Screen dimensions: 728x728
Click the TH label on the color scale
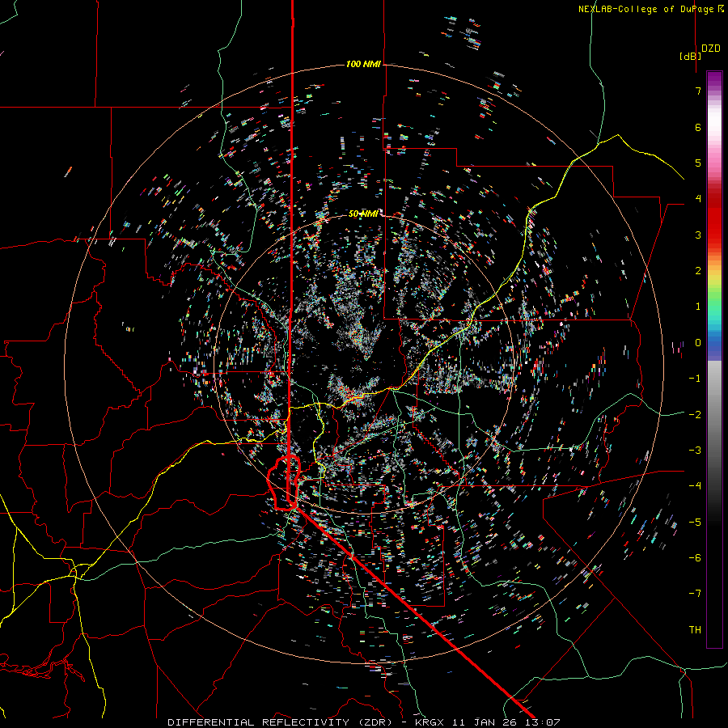tap(695, 630)
